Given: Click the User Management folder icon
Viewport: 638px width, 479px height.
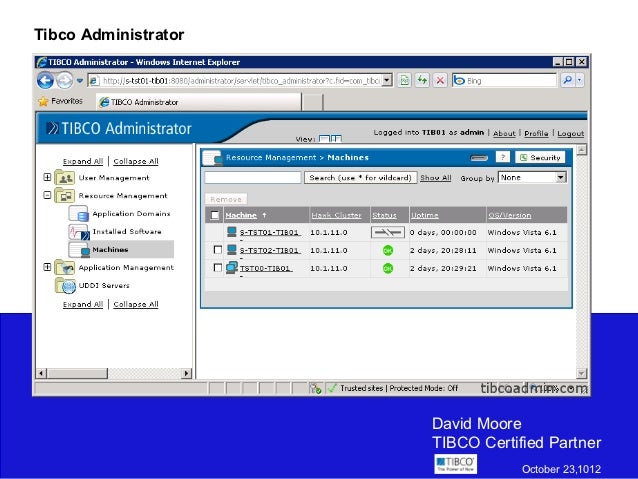Looking at the screenshot, I should pos(65,178).
